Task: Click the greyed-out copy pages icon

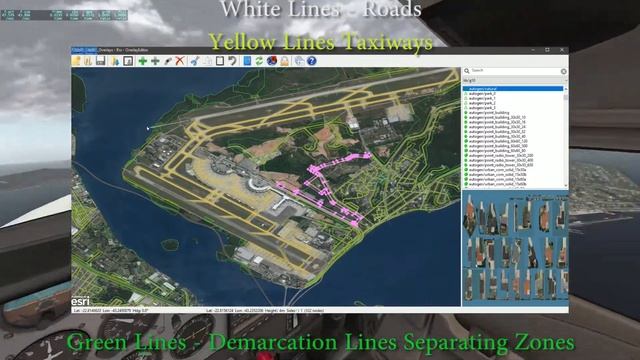Action: point(207,61)
